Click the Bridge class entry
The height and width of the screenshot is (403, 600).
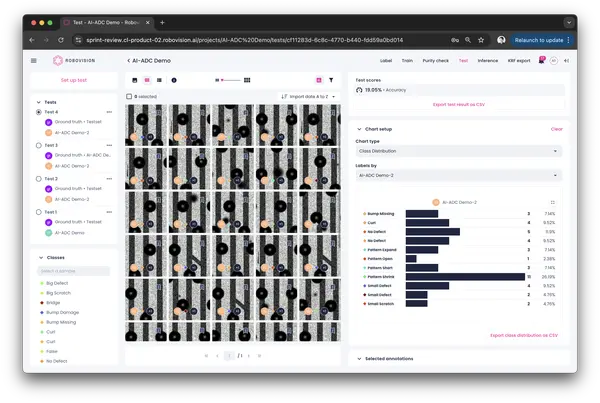point(53,303)
